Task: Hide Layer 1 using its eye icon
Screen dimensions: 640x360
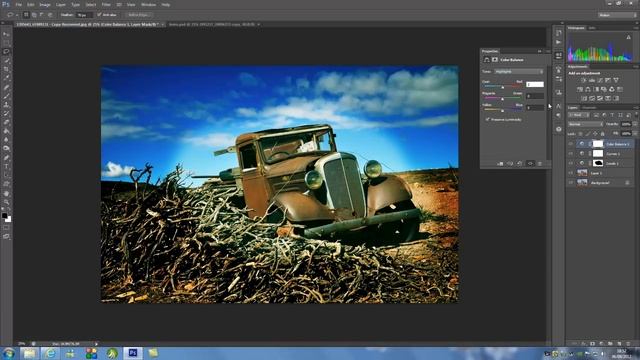Action: click(x=570, y=173)
